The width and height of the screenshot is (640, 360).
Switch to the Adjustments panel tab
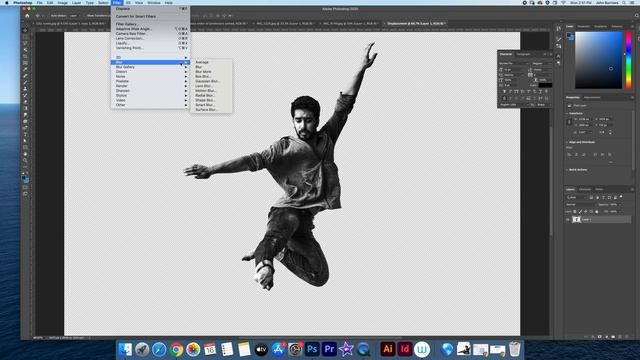pos(592,98)
